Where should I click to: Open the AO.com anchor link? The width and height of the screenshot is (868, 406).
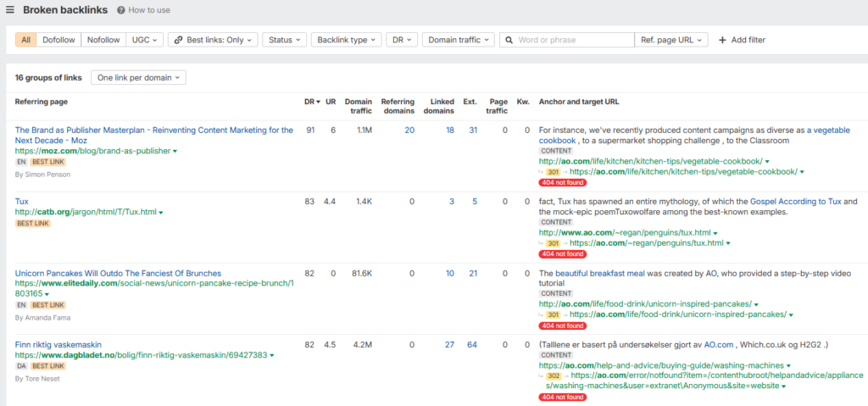[x=719, y=344]
